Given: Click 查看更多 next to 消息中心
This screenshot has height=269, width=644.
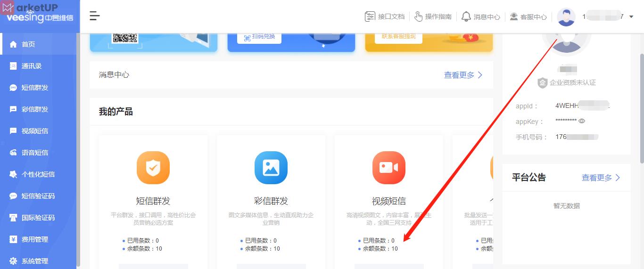Looking at the screenshot, I should click(x=463, y=75).
